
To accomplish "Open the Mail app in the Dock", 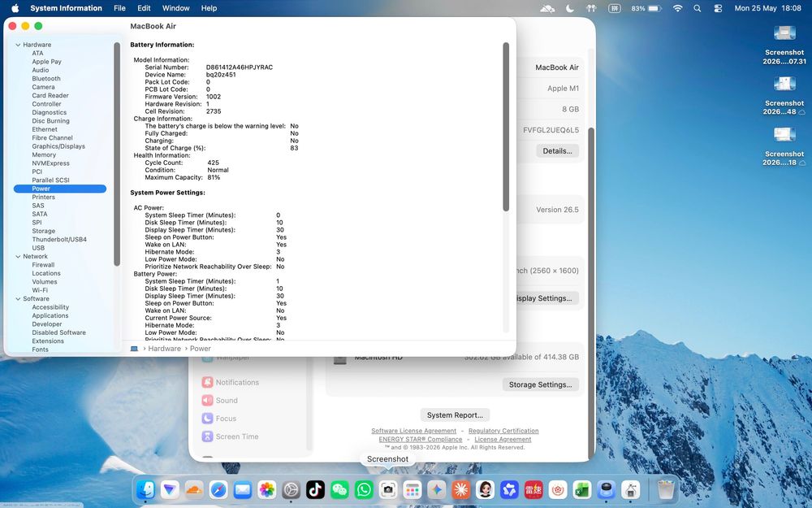I will pyautogui.click(x=242, y=489).
